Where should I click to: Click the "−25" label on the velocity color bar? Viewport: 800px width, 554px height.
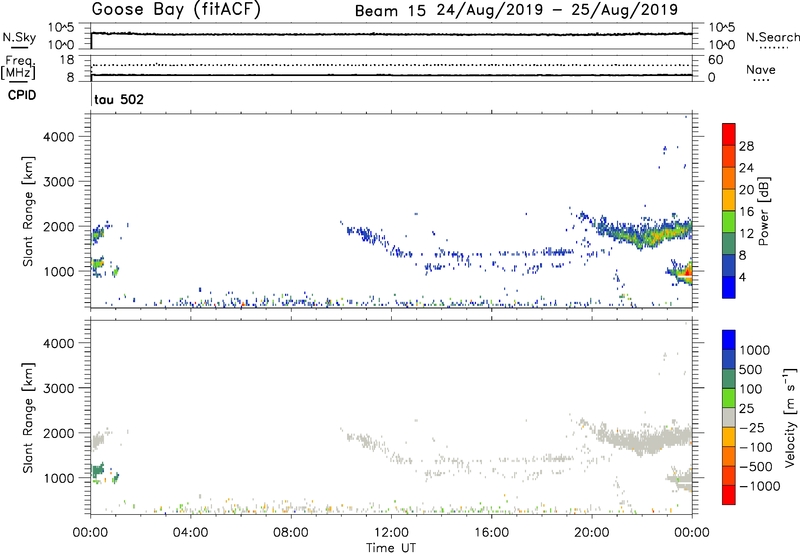pyautogui.click(x=752, y=428)
